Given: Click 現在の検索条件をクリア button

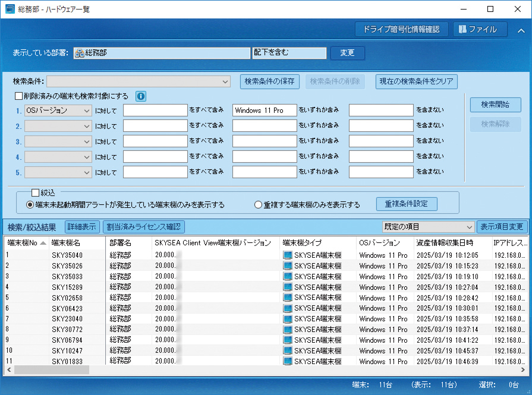Looking at the screenshot, I should (x=416, y=82).
